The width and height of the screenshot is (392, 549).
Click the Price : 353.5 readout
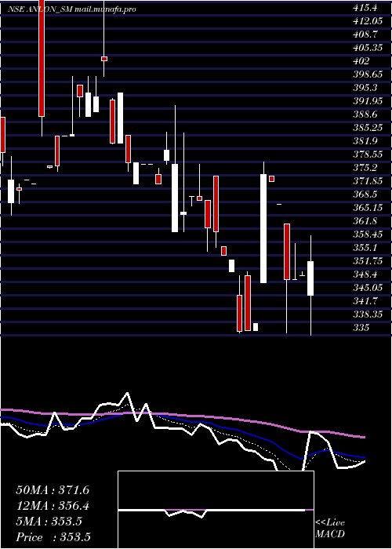pos(53,537)
